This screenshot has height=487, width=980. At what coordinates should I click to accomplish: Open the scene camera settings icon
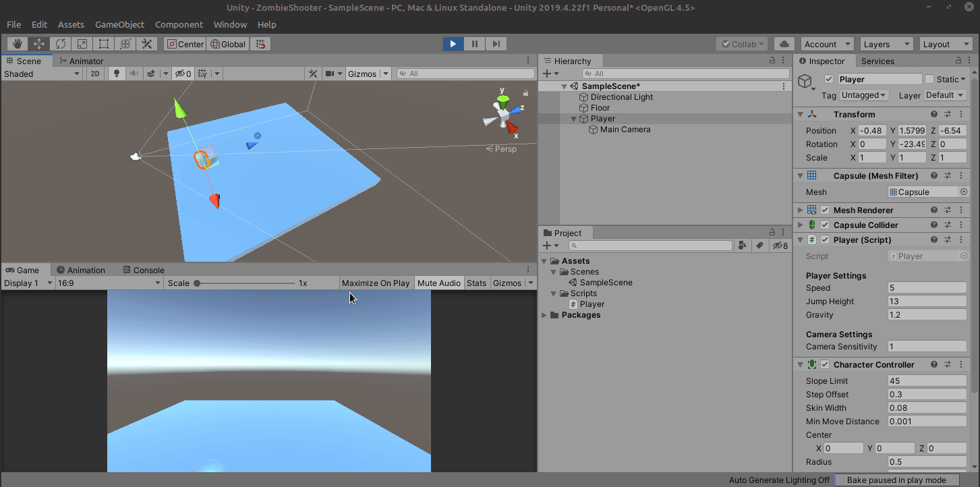click(330, 74)
